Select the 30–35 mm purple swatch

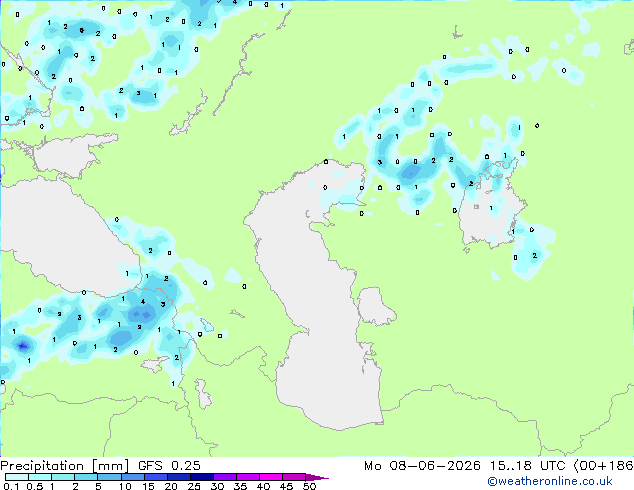click(x=224, y=477)
